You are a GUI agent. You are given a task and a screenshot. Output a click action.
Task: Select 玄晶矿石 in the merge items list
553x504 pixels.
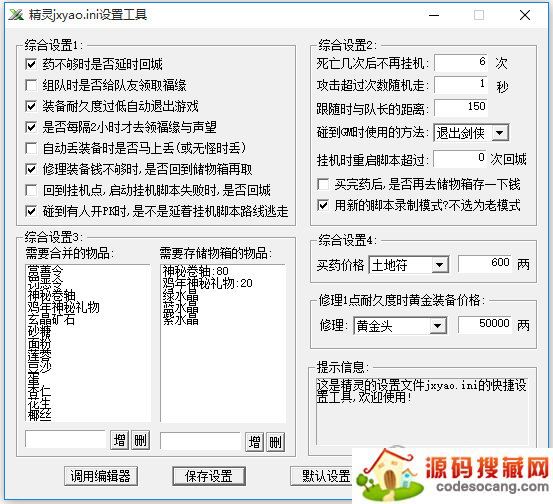tap(51, 320)
